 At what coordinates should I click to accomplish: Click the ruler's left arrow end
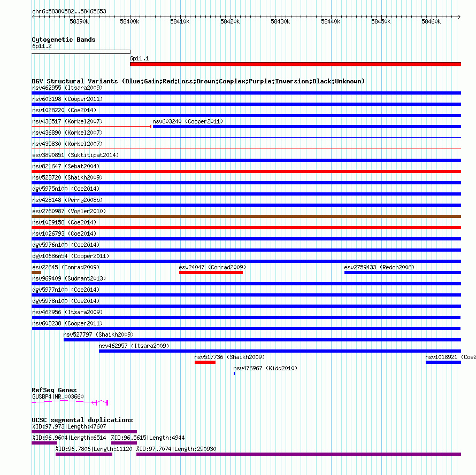click(x=33, y=17)
